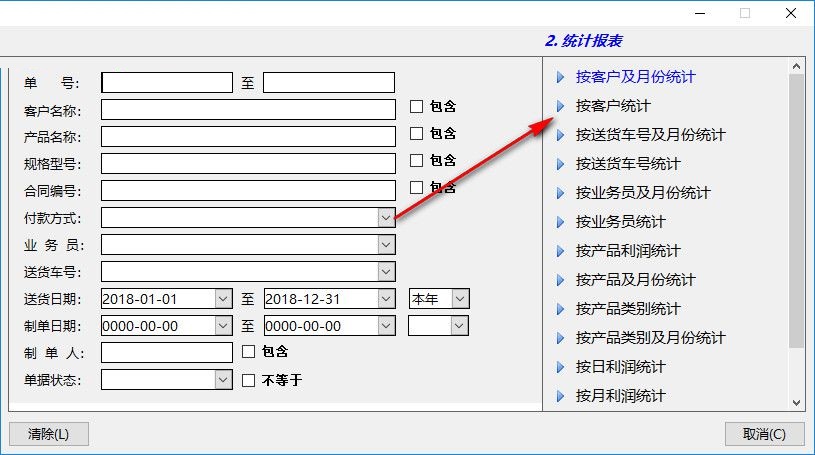Open 送货日期 start date picker 2018-01-01
The height and width of the screenshot is (455, 815).
click(x=223, y=299)
